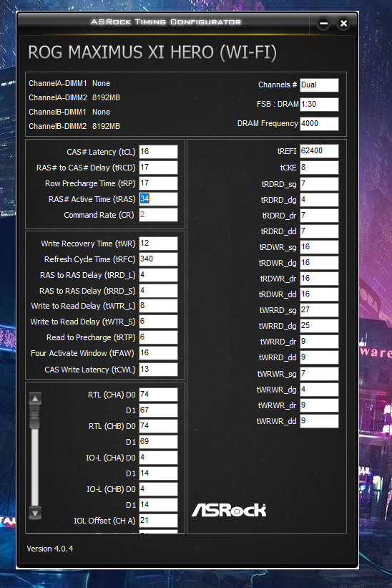This screenshot has height=588, width=392.
Task: Click the Channels # field showing Dual
Action: point(319,85)
